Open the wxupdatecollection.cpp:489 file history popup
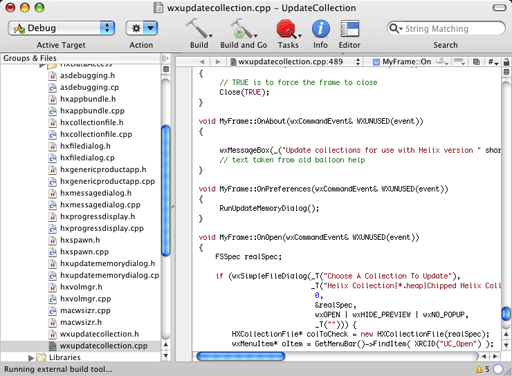This screenshot has height=376, width=512. pos(295,62)
